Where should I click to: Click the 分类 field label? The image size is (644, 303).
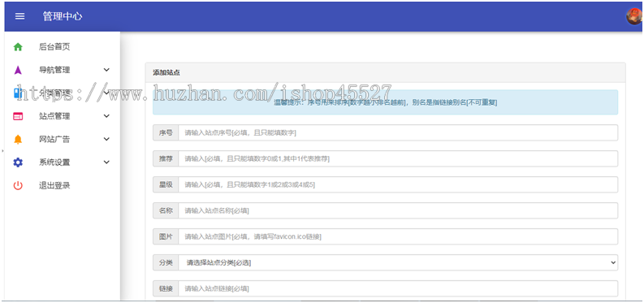pos(166,262)
